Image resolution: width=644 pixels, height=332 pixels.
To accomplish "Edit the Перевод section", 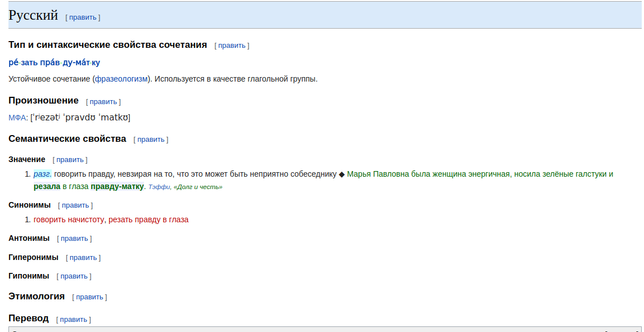I will [74, 320].
